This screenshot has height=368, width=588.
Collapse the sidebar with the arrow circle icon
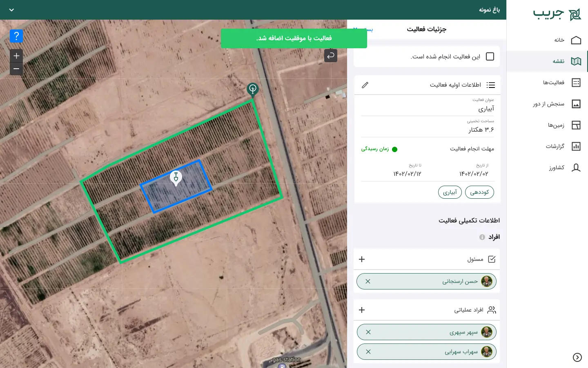pyautogui.click(x=577, y=357)
